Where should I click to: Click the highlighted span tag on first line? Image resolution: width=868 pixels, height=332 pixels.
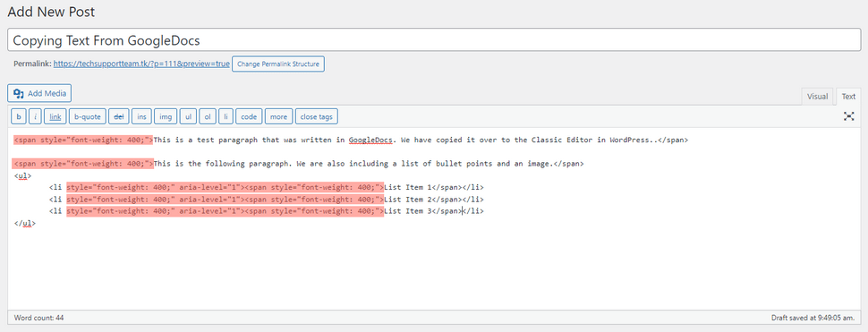[x=83, y=140]
